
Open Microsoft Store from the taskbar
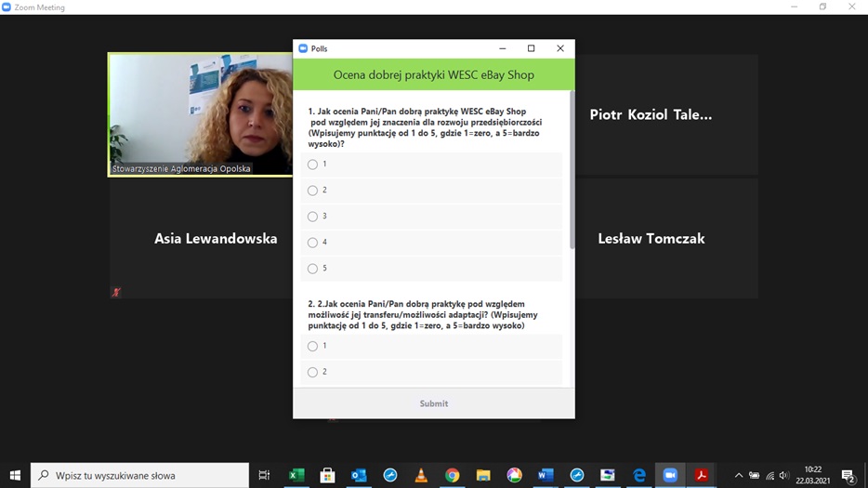327,475
